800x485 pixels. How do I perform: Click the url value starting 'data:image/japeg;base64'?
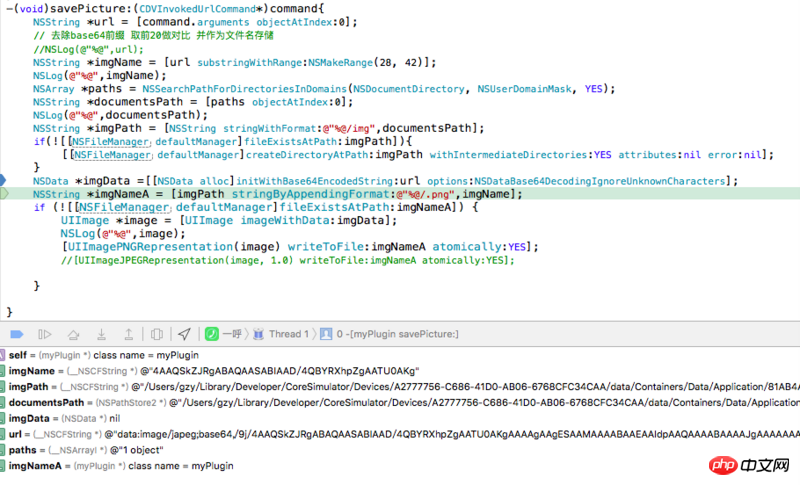(452, 434)
